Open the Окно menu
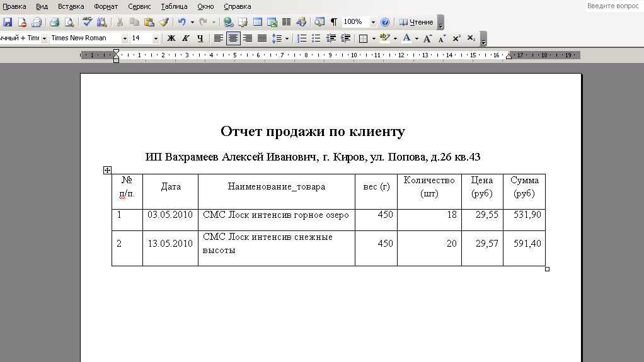Viewport: 644px width, 362px height. (x=205, y=6)
